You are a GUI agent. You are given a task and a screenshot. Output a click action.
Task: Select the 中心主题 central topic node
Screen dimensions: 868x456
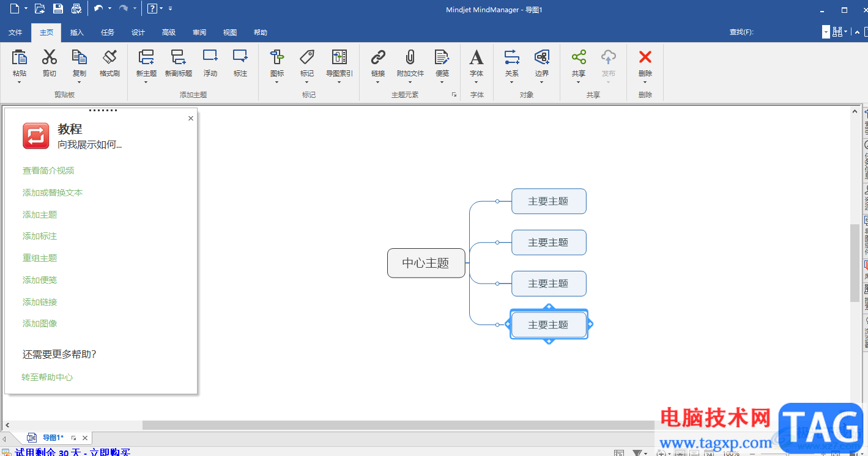click(426, 263)
